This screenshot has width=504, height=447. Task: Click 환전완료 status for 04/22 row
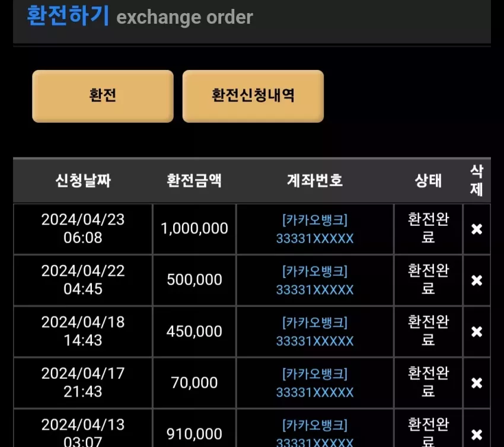(428, 280)
